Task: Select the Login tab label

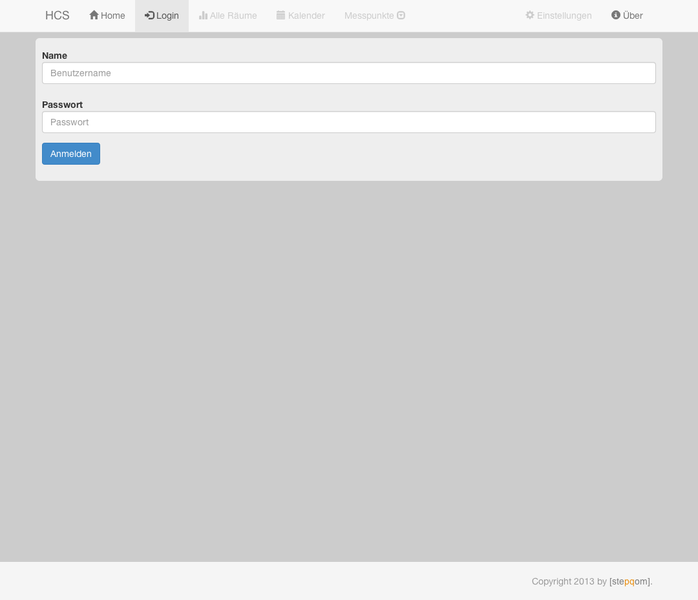Action: pyautogui.click(x=167, y=16)
